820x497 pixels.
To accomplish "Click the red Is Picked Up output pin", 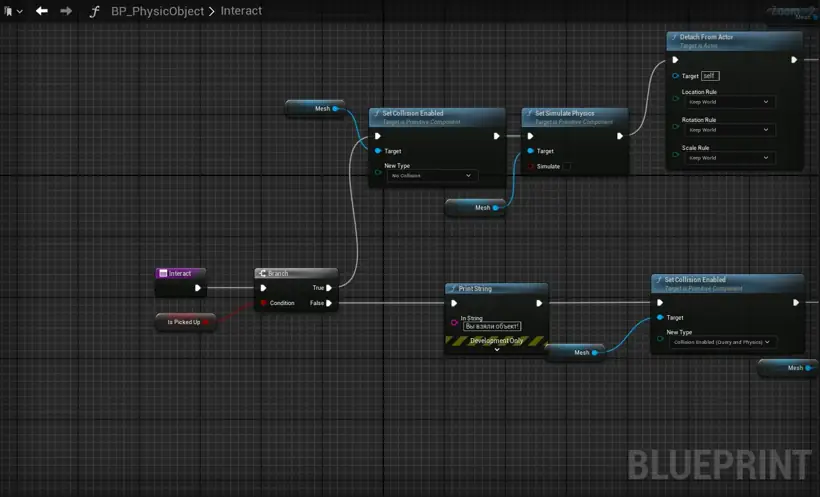I will coord(206,322).
